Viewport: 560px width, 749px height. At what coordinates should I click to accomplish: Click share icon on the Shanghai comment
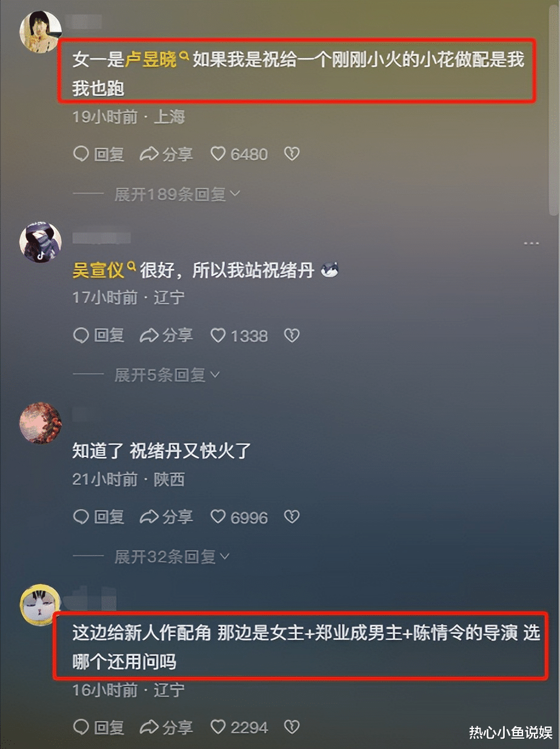pos(166,154)
